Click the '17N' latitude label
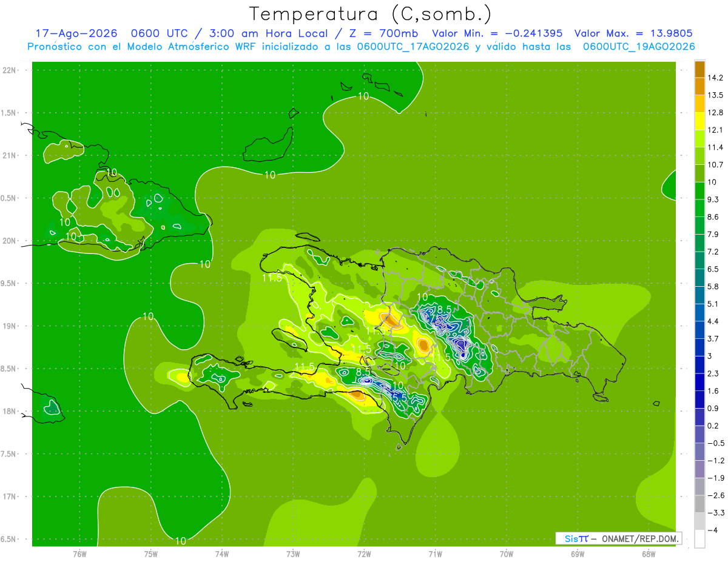The width and height of the screenshot is (728, 562). click(9, 497)
